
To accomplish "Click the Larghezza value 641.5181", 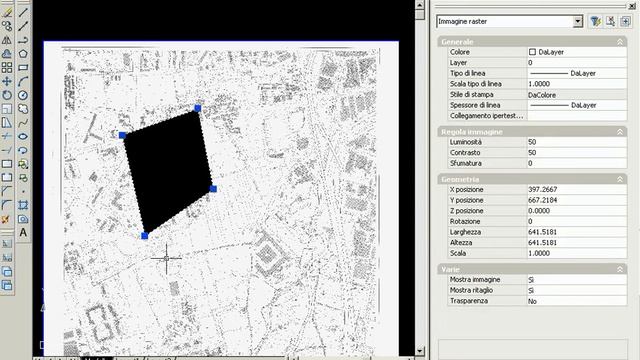I will coord(577,232).
